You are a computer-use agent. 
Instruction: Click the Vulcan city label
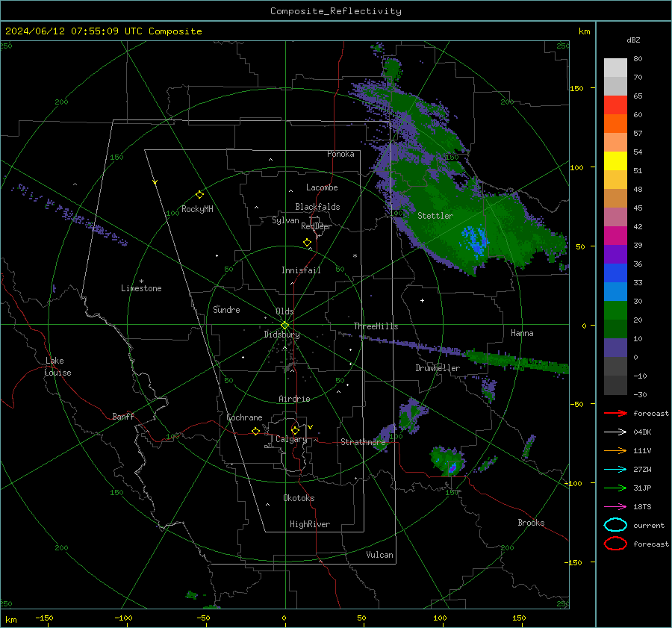click(379, 555)
